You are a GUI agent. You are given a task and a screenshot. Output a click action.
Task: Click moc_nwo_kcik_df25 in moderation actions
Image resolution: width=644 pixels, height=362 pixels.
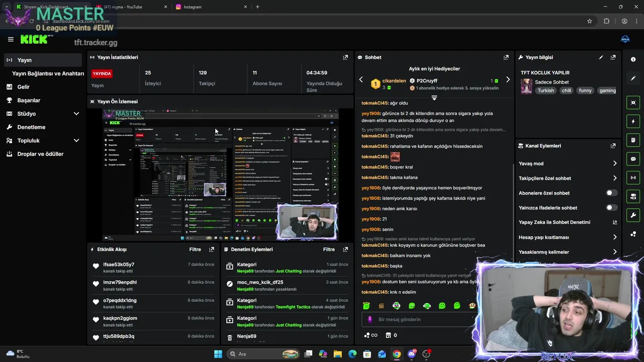[x=260, y=283]
